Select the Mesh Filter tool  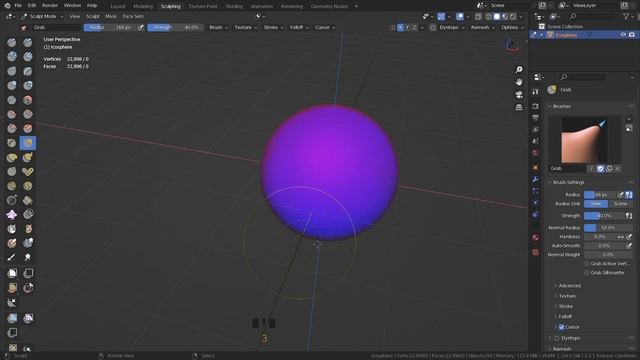click(x=12, y=318)
